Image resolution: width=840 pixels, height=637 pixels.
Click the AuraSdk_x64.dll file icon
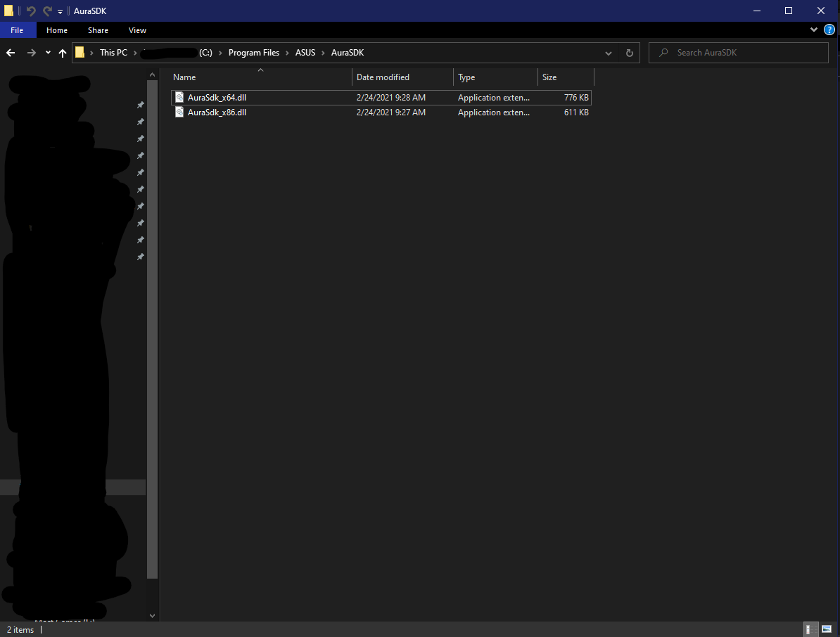click(179, 98)
